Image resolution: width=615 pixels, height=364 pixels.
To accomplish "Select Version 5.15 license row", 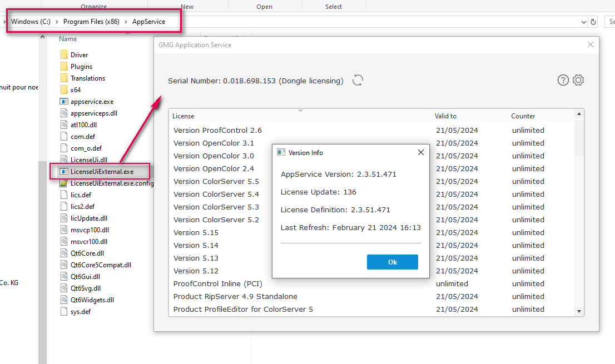I will click(x=371, y=232).
